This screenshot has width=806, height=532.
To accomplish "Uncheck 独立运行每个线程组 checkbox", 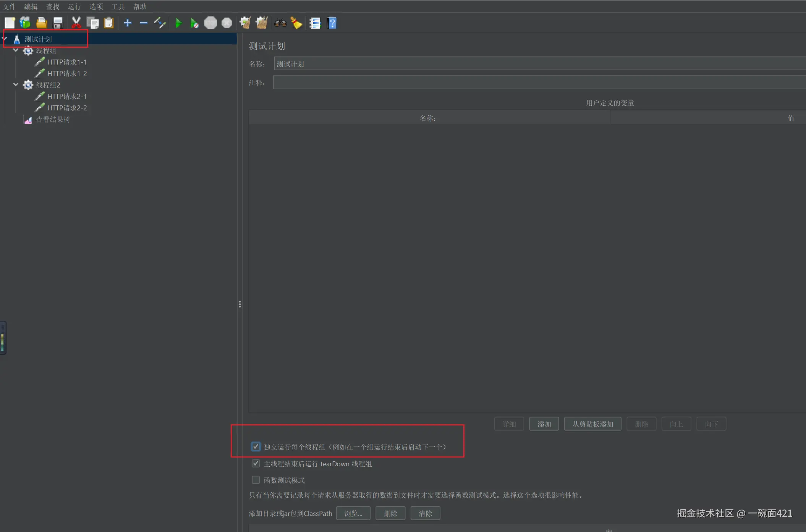I will (256, 446).
